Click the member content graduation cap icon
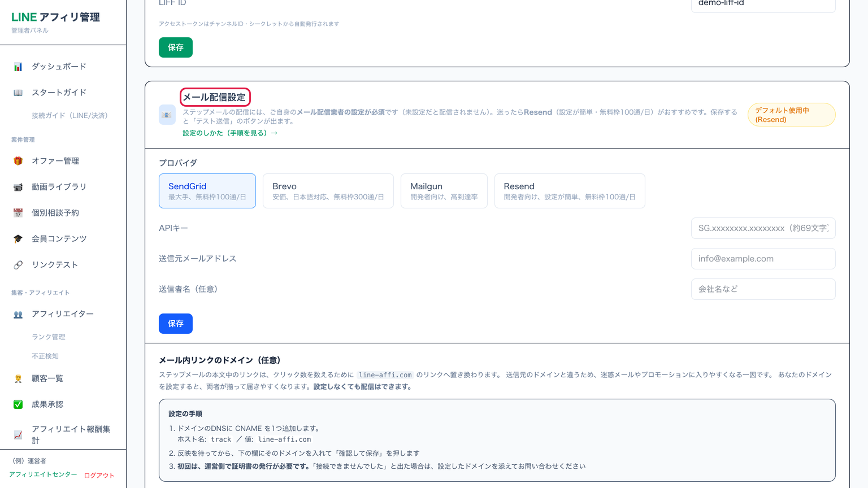The width and height of the screenshot is (868, 488). [x=18, y=239]
